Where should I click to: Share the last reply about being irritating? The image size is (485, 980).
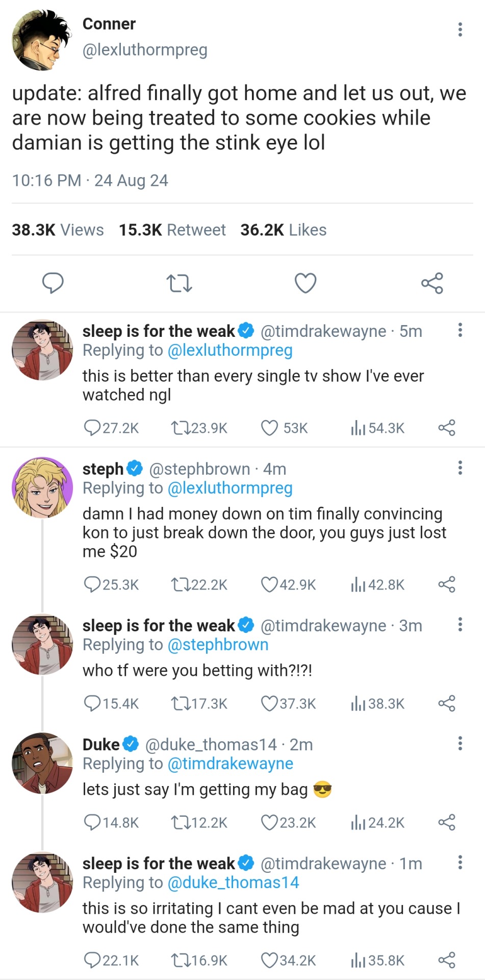[447, 960]
